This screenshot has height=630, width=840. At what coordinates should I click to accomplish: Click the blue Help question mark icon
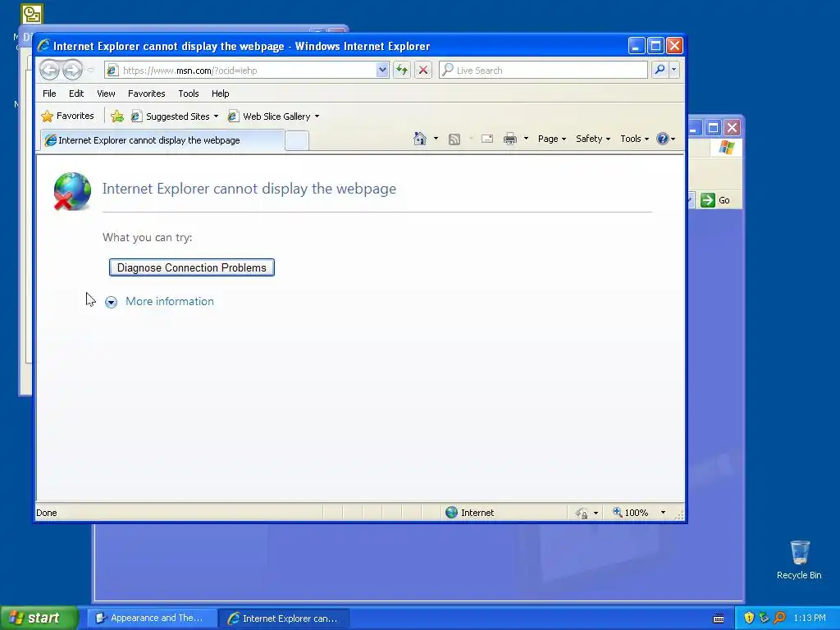pyautogui.click(x=663, y=139)
